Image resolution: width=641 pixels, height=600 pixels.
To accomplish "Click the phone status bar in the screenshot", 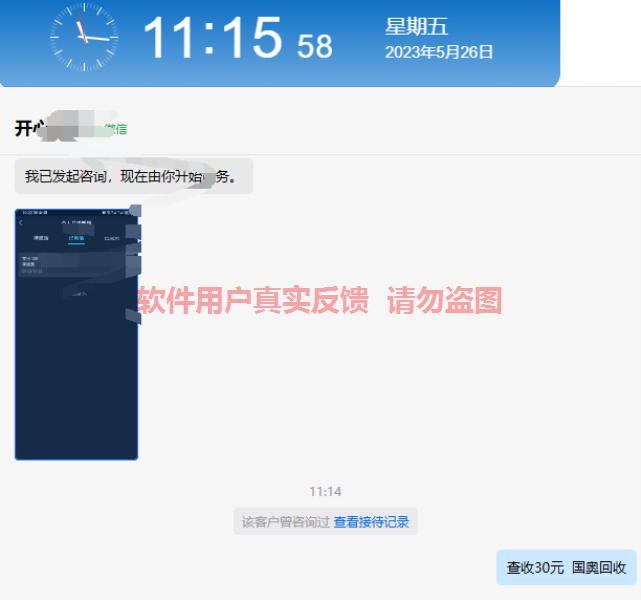I will coord(76,212).
